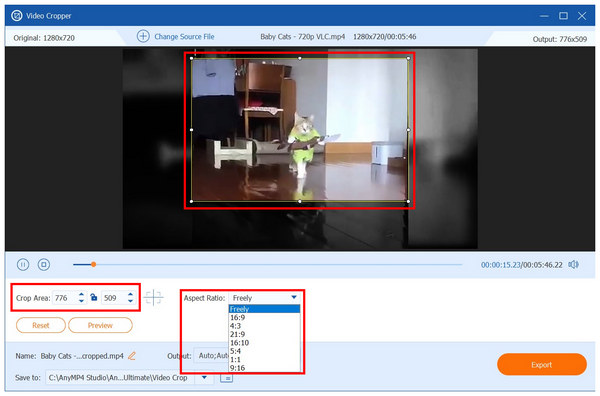600x396 pixels.
Task: Click the top-middle crop handle
Action: 300,58
